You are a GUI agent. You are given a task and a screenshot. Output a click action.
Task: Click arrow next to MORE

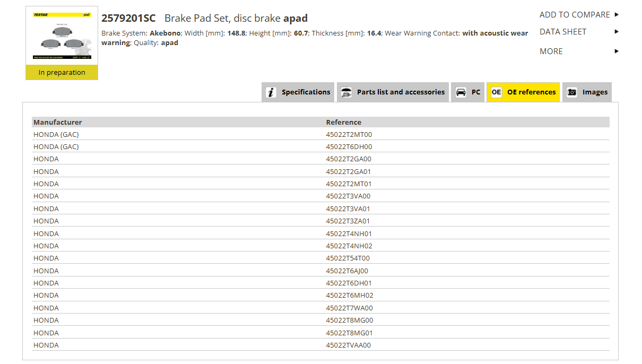coord(617,51)
